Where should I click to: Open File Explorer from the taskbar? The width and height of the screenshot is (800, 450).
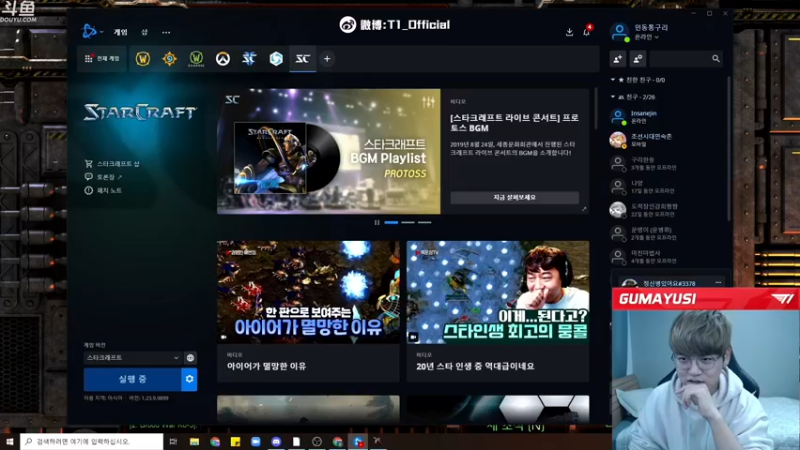coord(194,442)
